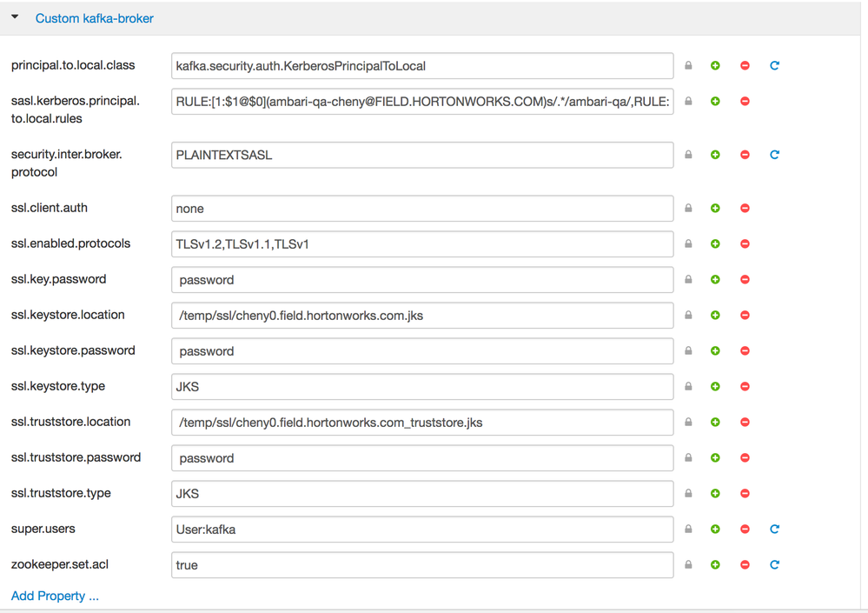Click the ssl.keystore.password input field
This screenshot has width=868, height=613.
[422, 351]
